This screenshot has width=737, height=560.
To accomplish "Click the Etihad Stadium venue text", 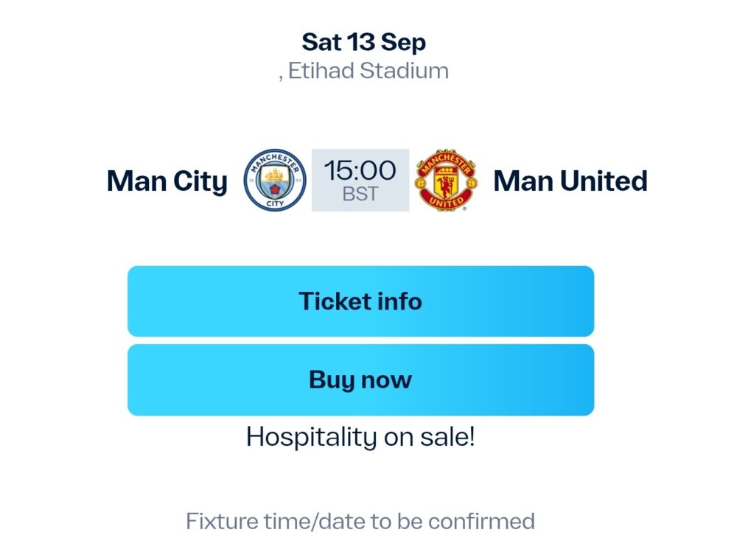I will pos(368,71).
